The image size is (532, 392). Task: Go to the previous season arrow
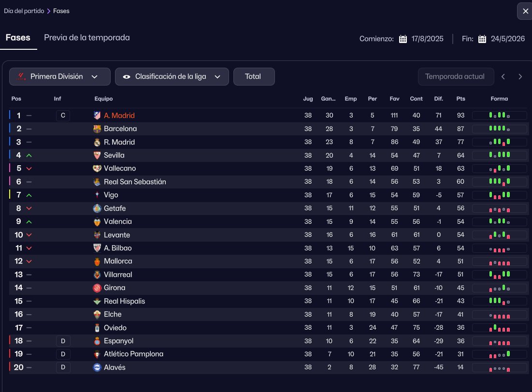pos(503,76)
